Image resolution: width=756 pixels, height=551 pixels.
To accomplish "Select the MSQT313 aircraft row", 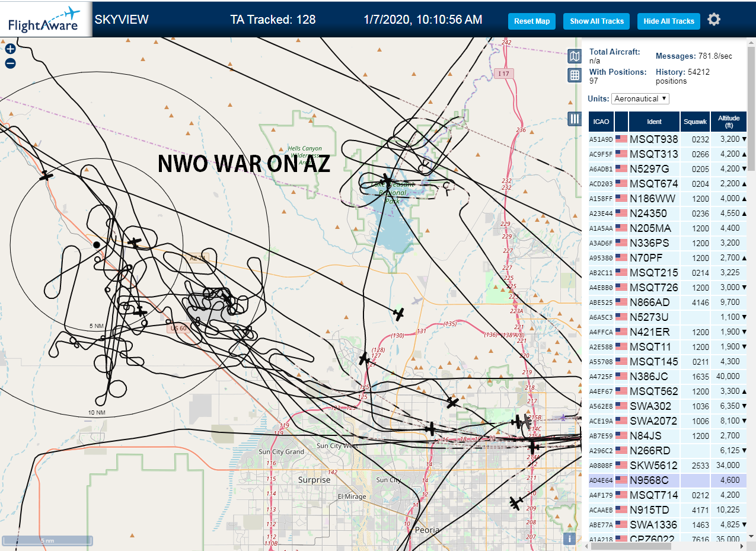I will tap(668, 154).
